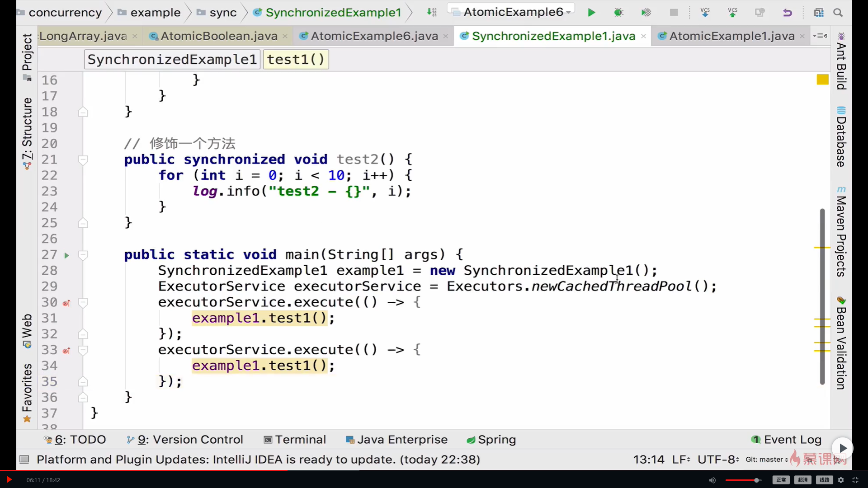Click the stop process icon
The width and height of the screenshot is (868, 488).
[674, 13]
